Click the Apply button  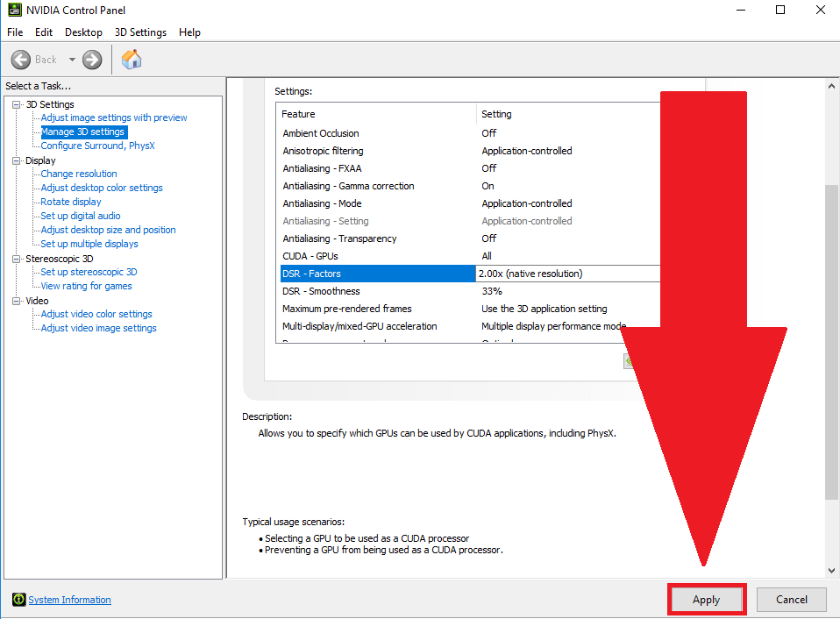tap(707, 600)
